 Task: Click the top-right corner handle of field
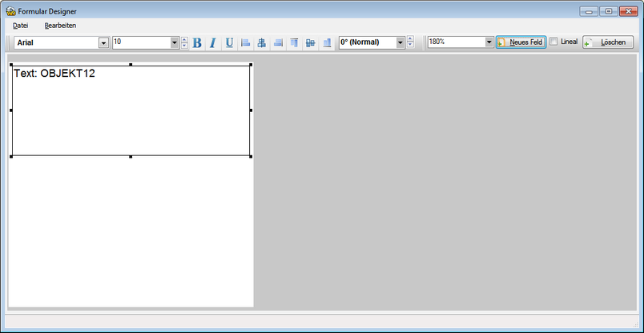point(251,65)
